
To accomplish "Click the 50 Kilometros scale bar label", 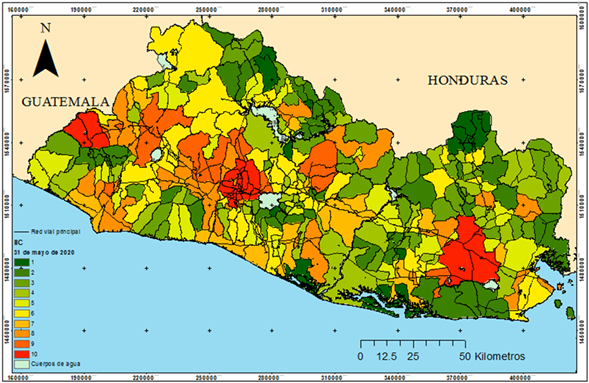I will (492, 356).
